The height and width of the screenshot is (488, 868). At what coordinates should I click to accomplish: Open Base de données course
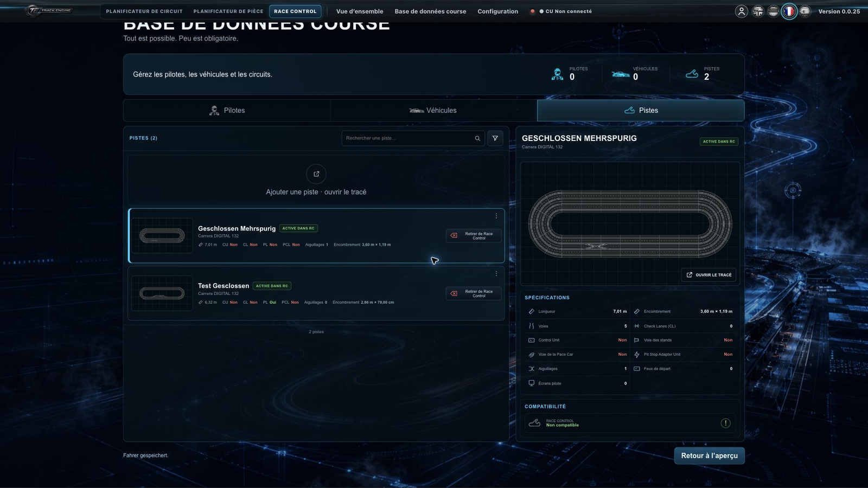(430, 11)
